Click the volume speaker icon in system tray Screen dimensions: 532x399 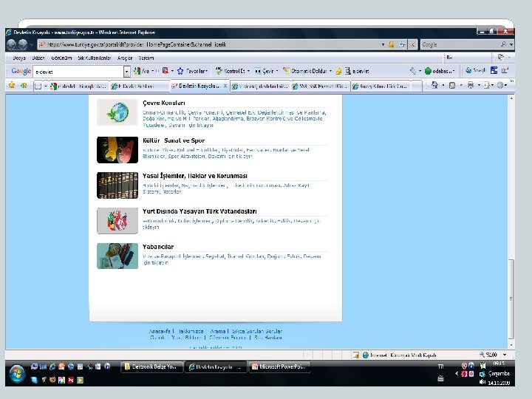482,382
